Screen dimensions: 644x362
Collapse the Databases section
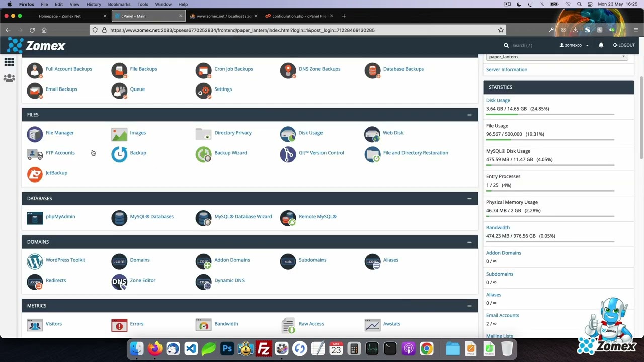[469, 199]
